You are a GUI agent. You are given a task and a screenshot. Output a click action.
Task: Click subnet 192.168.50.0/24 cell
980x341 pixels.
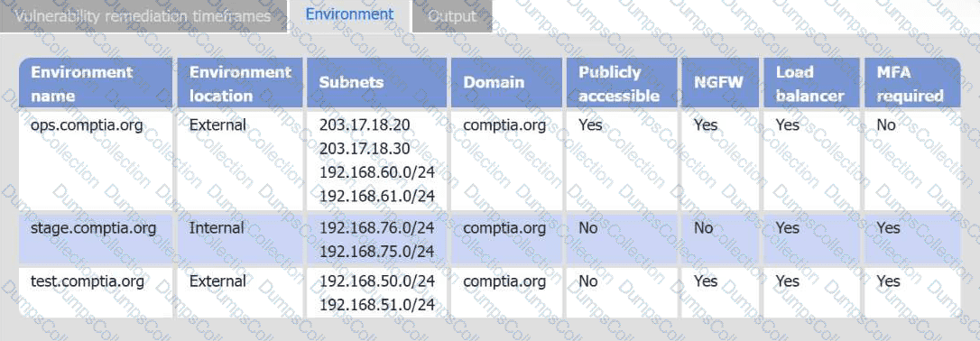coord(377,281)
